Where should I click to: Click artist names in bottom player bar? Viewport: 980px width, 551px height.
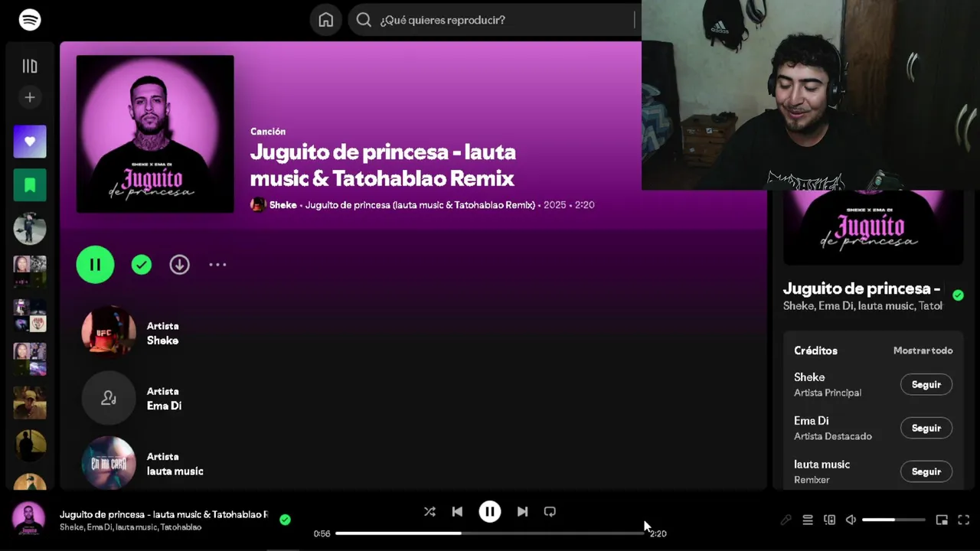click(x=131, y=527)
